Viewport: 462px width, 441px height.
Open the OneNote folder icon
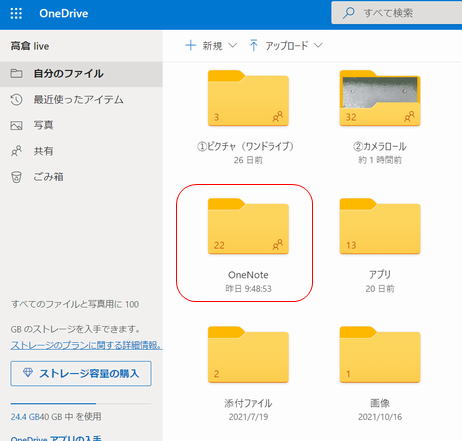tap(248, 226)
